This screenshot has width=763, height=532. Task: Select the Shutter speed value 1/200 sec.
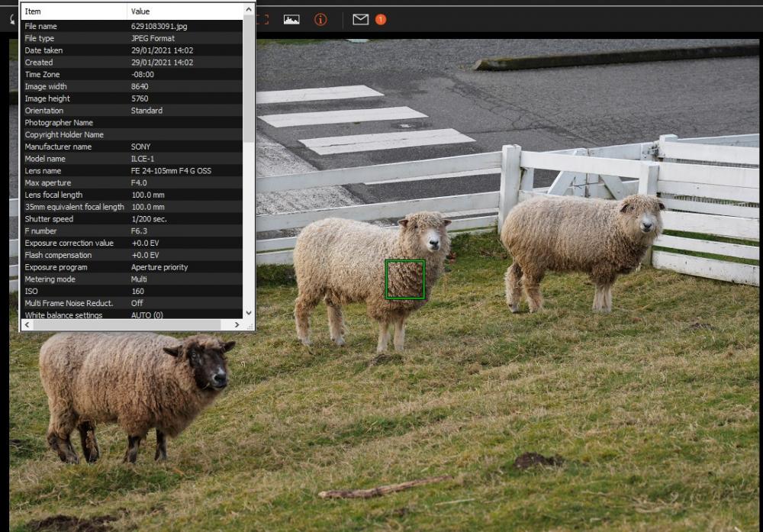[x=149, y=219]
